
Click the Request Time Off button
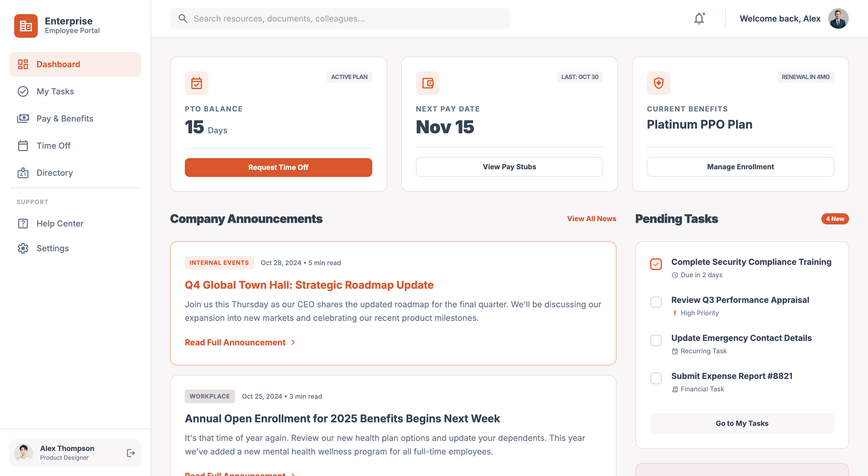pos(278,167)
